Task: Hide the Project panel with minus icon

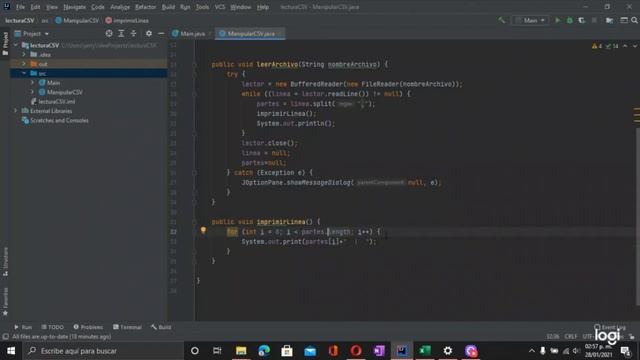Action: (x=161, y=33)
